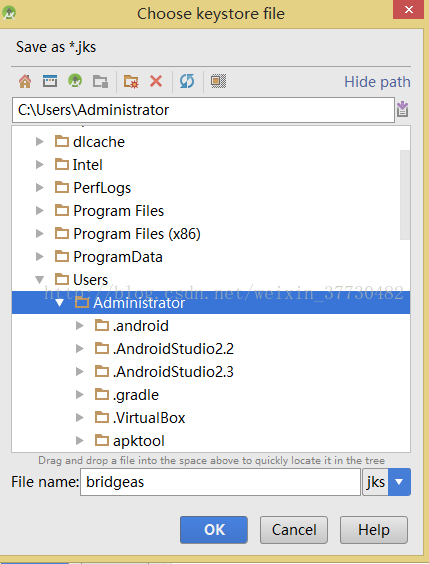429x564 pixels.
Task: Expand the apktool folder
Action: click(x=79, y=441)
